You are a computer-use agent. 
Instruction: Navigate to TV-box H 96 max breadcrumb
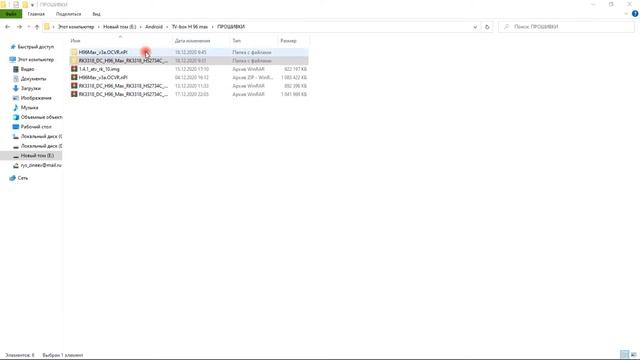pyautogui.click(x=190, y=27)
